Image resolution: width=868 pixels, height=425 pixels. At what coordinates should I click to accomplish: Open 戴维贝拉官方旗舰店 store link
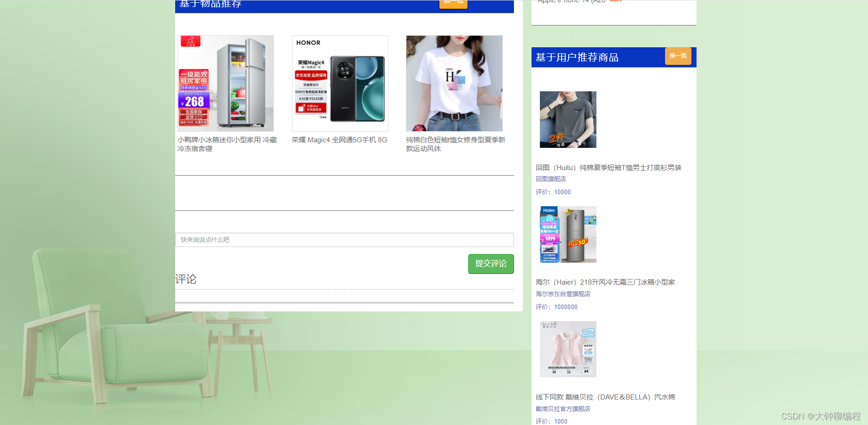(562, 408)
